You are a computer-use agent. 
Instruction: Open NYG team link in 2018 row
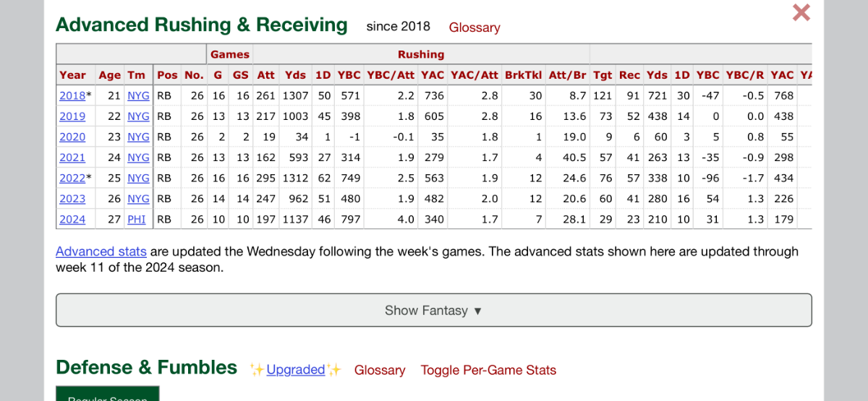click(x=138, y=95)
